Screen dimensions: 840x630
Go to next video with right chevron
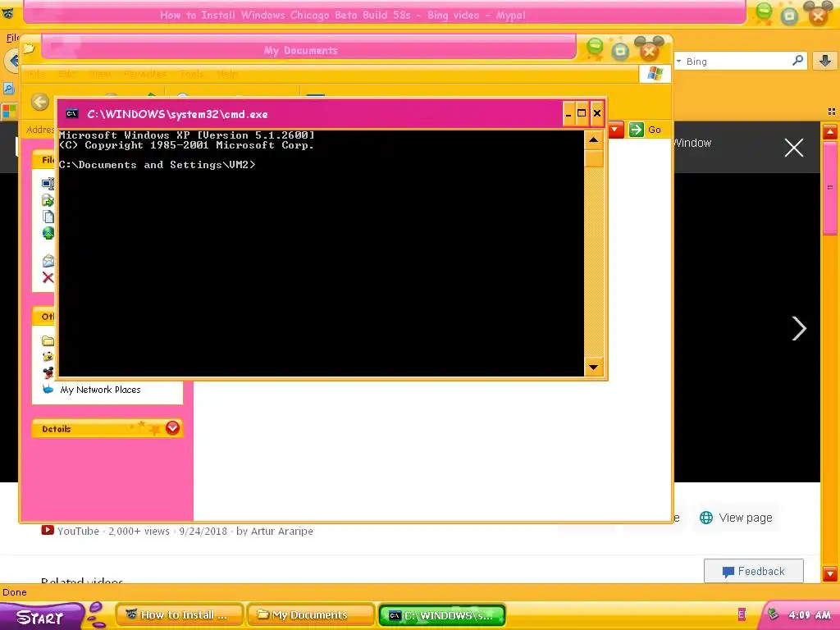(x=799, y=328)
